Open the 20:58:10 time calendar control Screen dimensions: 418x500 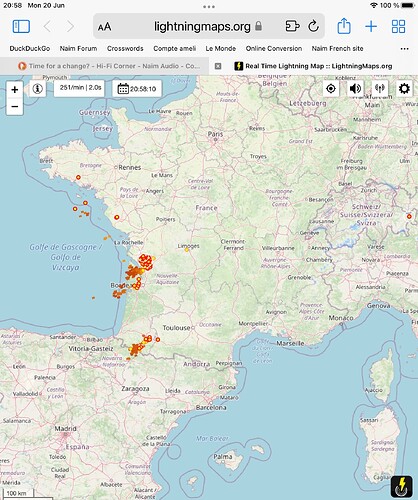pyautogui.click(x=137, y=89)
